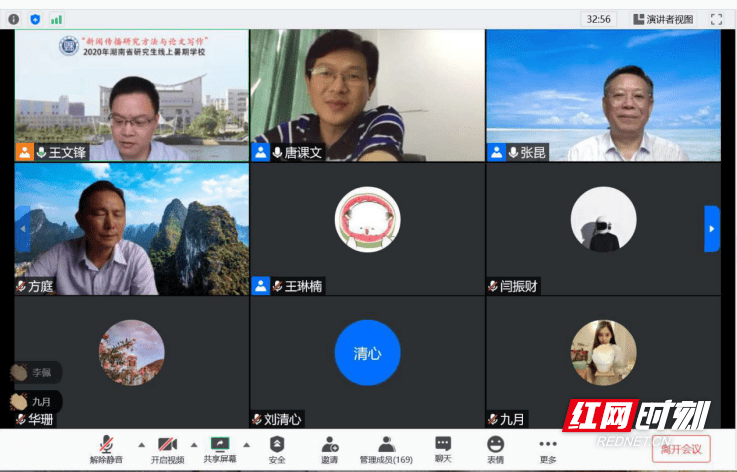Click blue person icon beside 张昆
Viewport: 737px width, 472px height.
pos(496,152)
